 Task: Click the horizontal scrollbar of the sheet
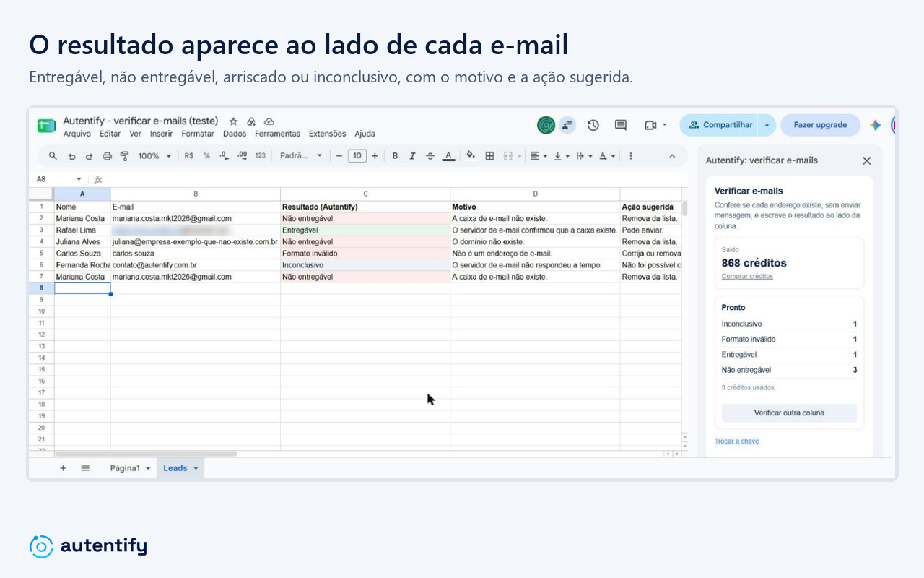[146, 454]
